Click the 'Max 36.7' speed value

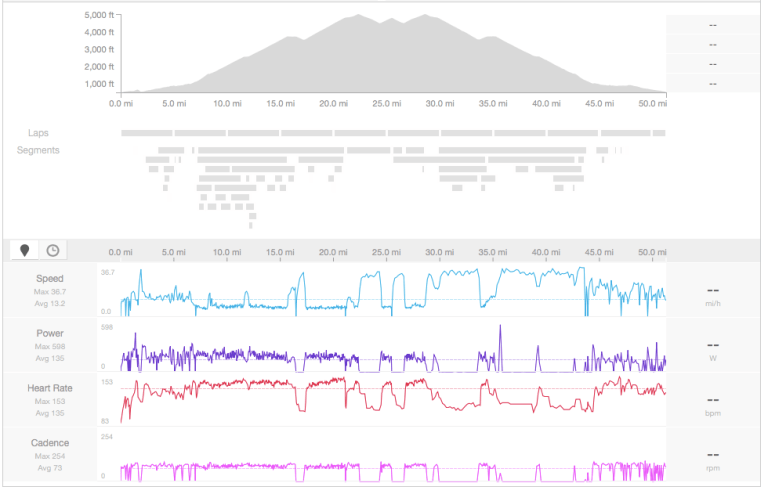(x=49, y=292)
